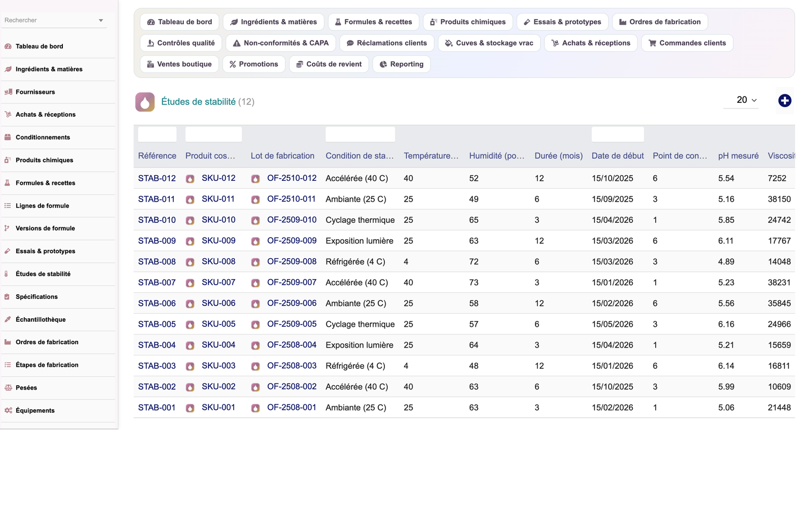Click the viscosity value 38231

[779, 283]
